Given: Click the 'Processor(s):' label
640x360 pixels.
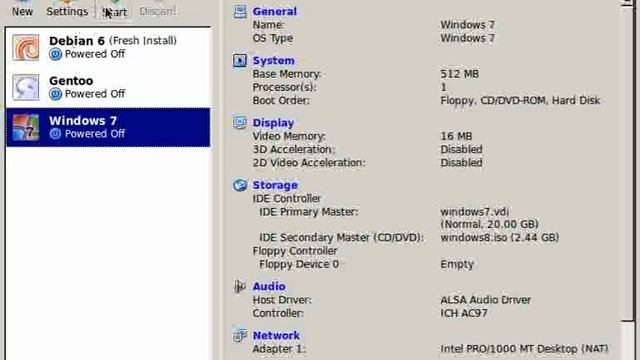Looking at the screenshot, I should pyautogui.click(x=284, y=87).
